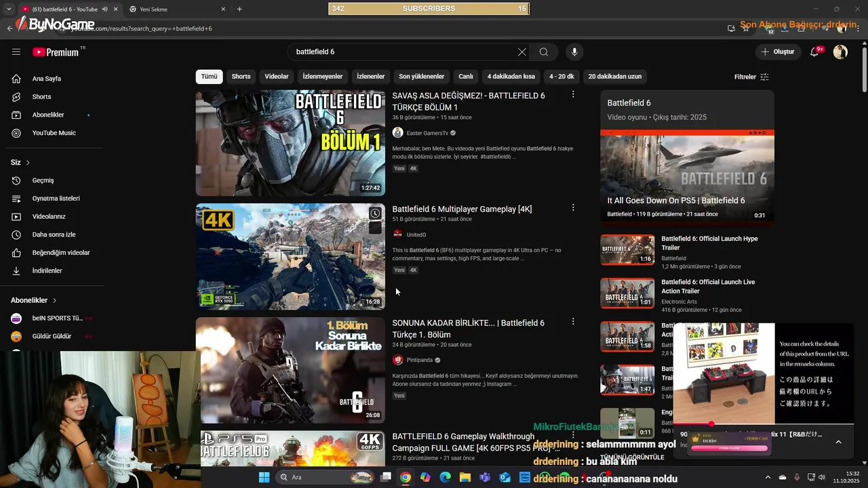Open Daha sonra izle in the sidebar
868x488 pixels.
(52, 235)
